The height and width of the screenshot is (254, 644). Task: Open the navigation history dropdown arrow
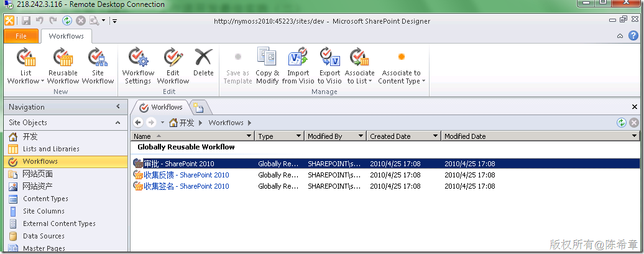coord(162,123)
